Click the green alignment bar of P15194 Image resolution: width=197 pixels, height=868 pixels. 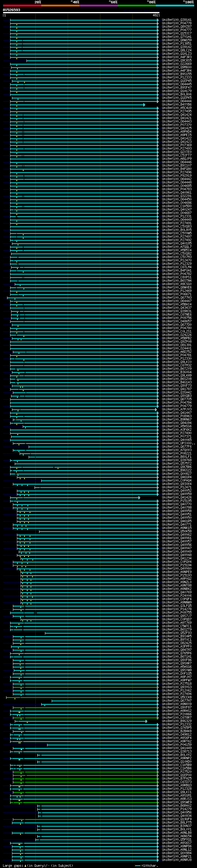tap(85, 565)
